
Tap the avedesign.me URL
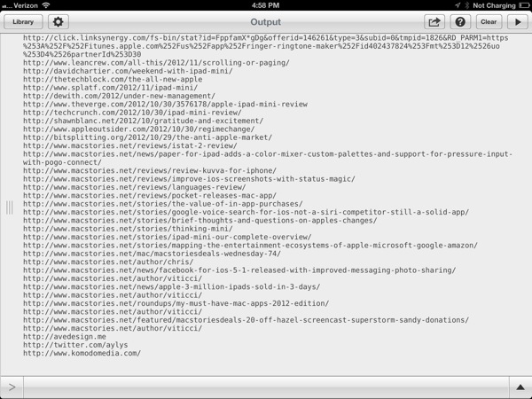pyautogui.click(x=65, y=337)
